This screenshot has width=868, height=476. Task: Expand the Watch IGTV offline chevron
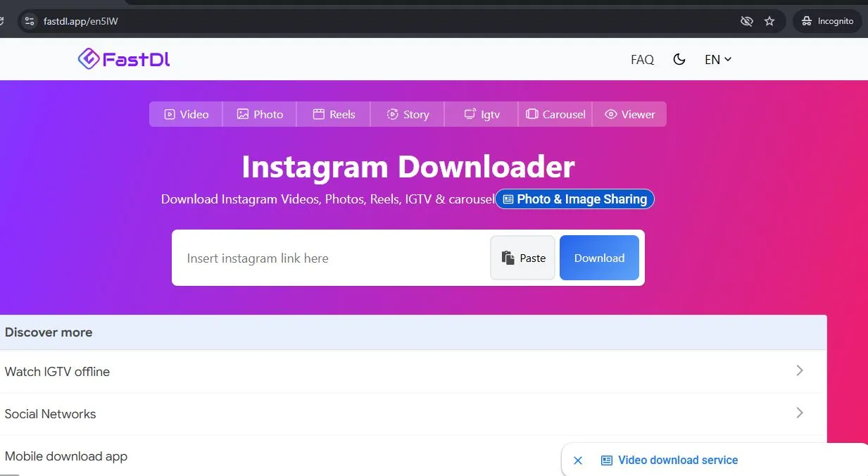pos(800,370)
